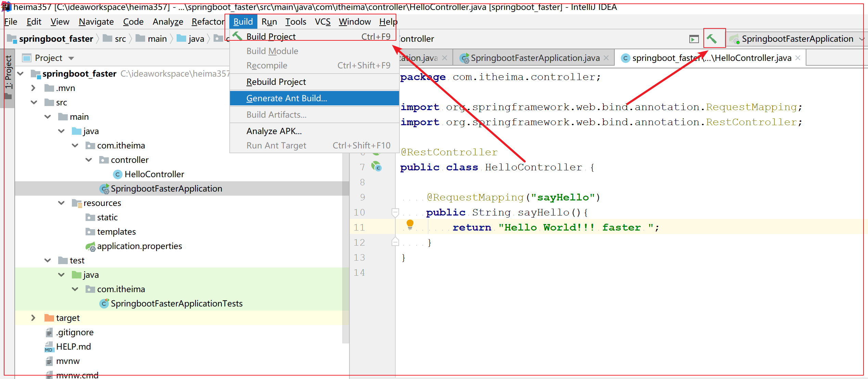Collapse code fold marker at line 10
868x379 pixels.
pos(395,212)
